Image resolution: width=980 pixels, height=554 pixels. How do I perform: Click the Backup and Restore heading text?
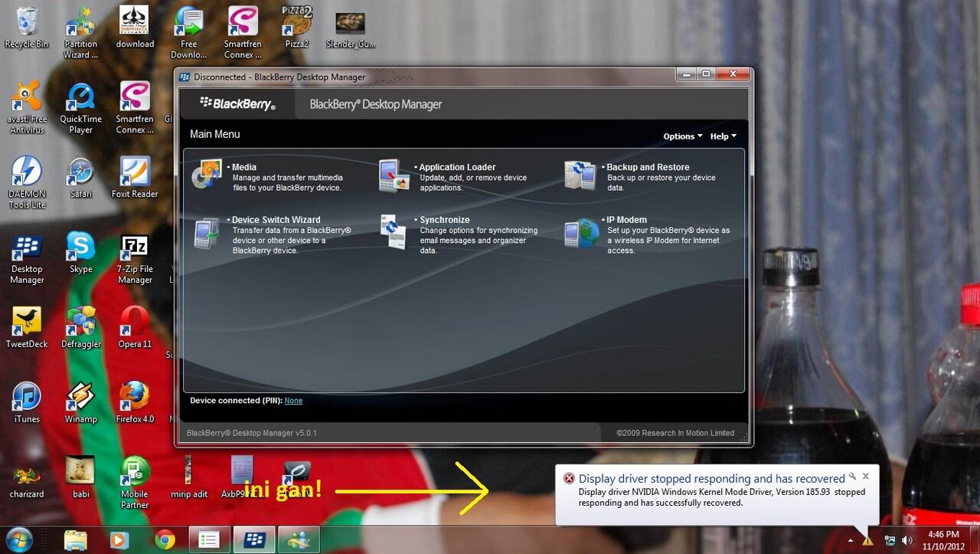pyautogui.click(x=648, y=167)
